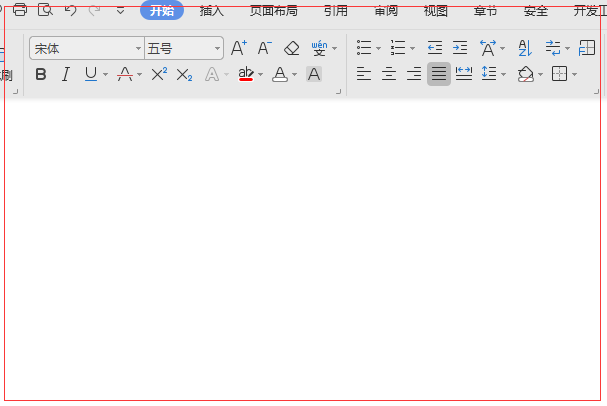Viewport: 607px width, 406px height.
Task: Toggle Italic formatting
Action: point(66,74)
